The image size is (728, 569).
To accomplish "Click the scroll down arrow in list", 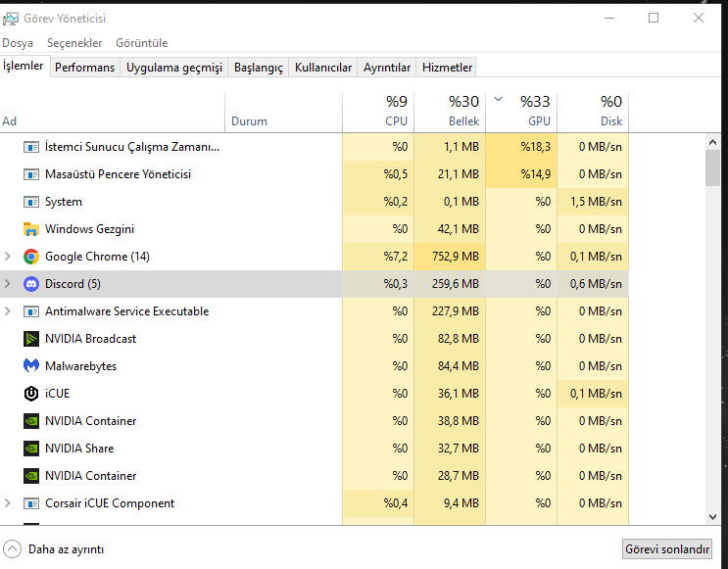I will 713,516.
